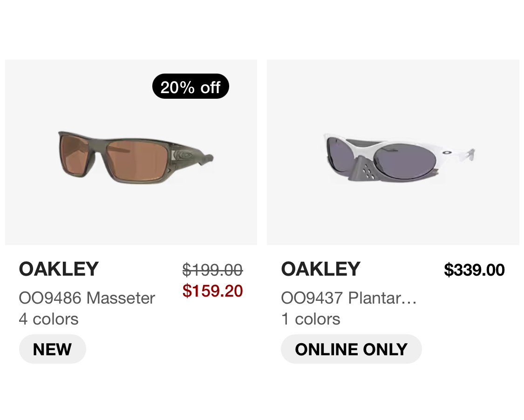
Task: Click the $339.00 price
Action: pyautogui.click(x=474, y=270)
